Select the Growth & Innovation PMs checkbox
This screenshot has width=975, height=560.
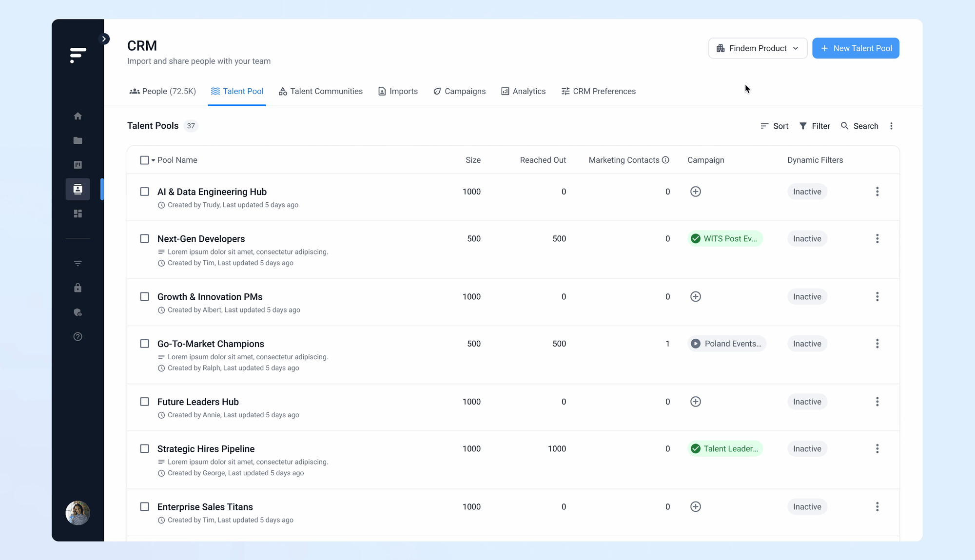click(x=144, y=297)
